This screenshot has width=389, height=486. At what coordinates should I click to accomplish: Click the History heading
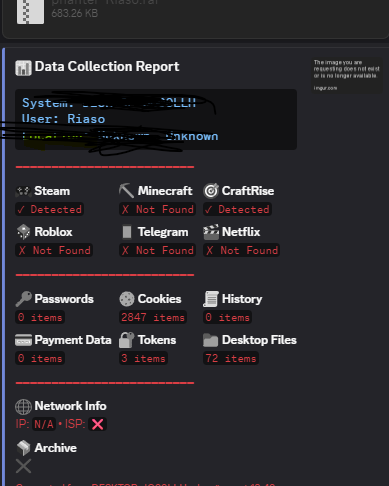click(x=242, y=299)
